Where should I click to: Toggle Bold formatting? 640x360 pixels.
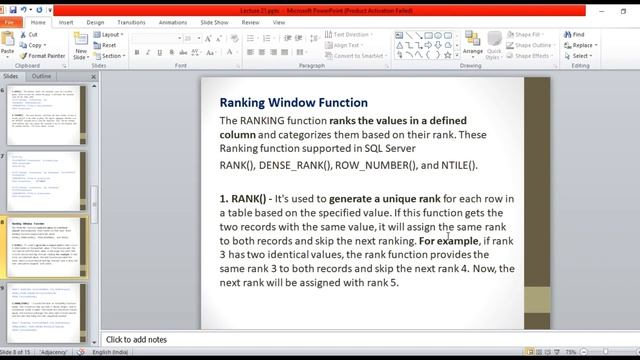coord(137,52)
